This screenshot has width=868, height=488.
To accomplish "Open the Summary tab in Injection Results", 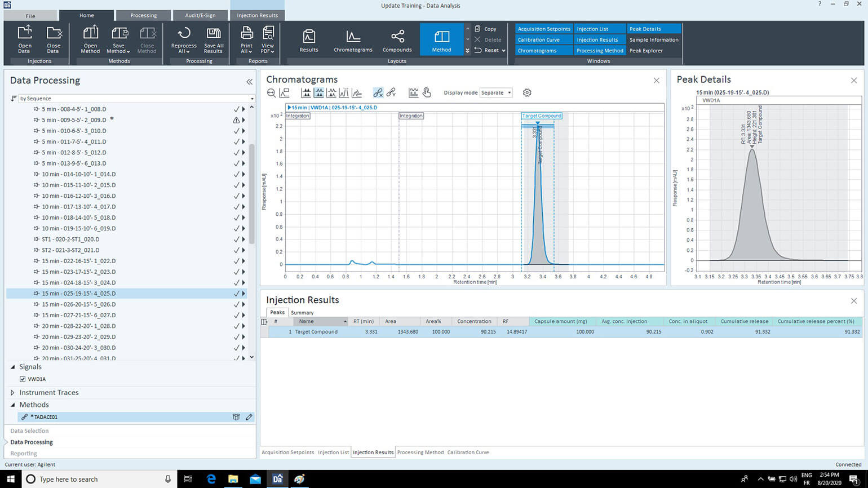I will 302,313.
